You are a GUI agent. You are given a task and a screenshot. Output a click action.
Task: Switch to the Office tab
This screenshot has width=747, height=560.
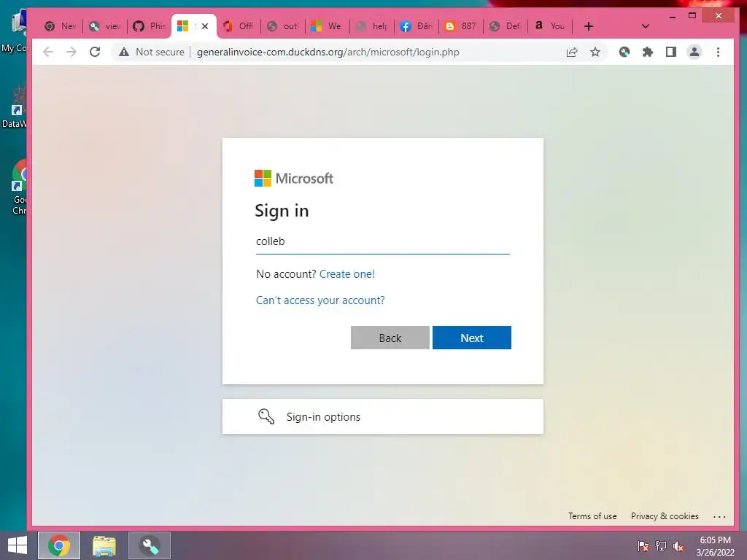(239, 26)
